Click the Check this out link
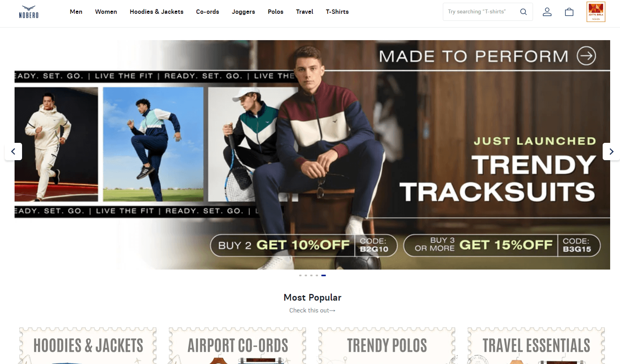This screenshot has height=364, width=620. (x=312, y=310)
